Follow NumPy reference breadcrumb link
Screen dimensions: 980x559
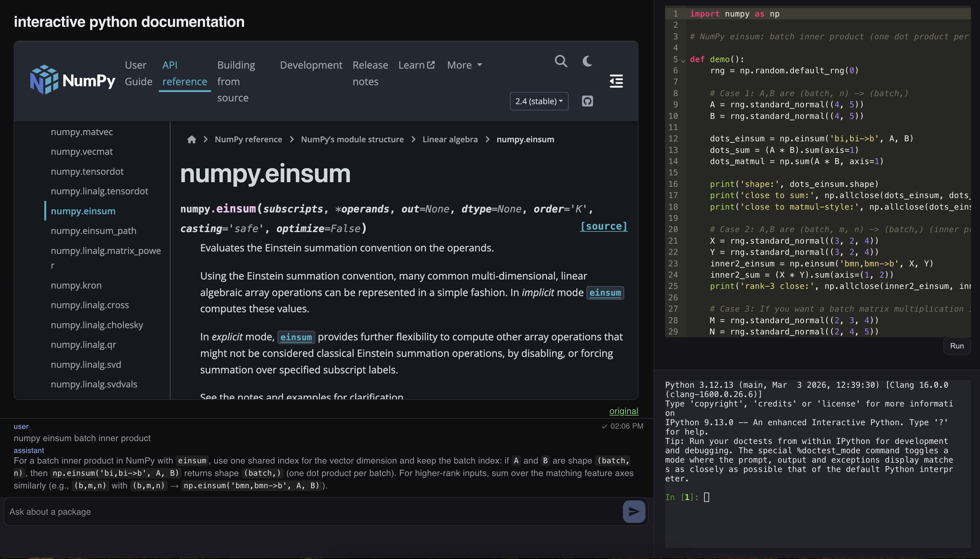[x=248, y=139]
